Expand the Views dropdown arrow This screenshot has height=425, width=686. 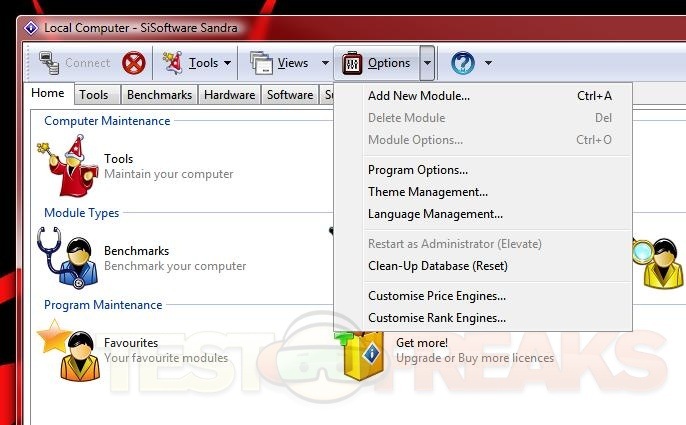click(325, 64)
